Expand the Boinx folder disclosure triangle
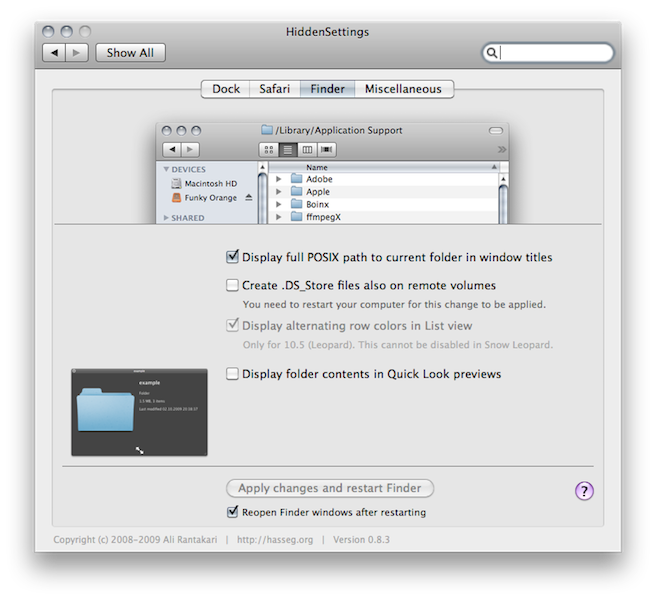The height and width of the screenshot is (600, 656). coord(279,204)
